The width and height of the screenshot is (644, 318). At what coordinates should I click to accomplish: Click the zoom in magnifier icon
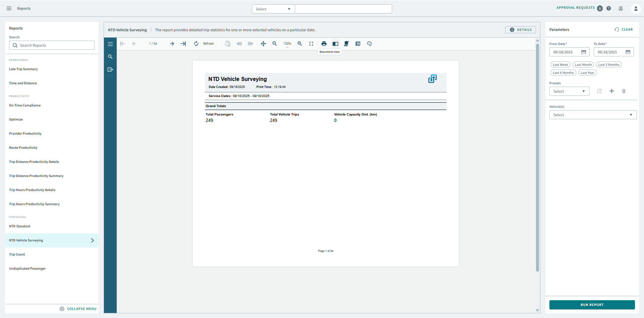(300, 44)
